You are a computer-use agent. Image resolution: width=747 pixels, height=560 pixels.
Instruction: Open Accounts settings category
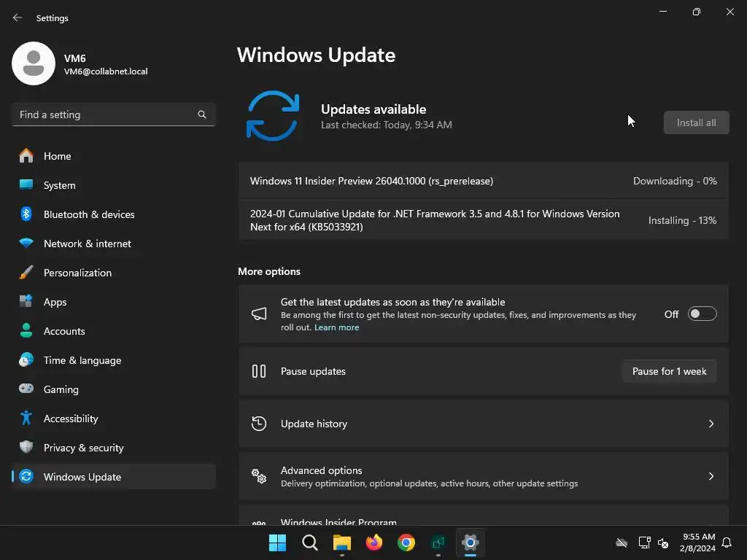coord(113,330)
